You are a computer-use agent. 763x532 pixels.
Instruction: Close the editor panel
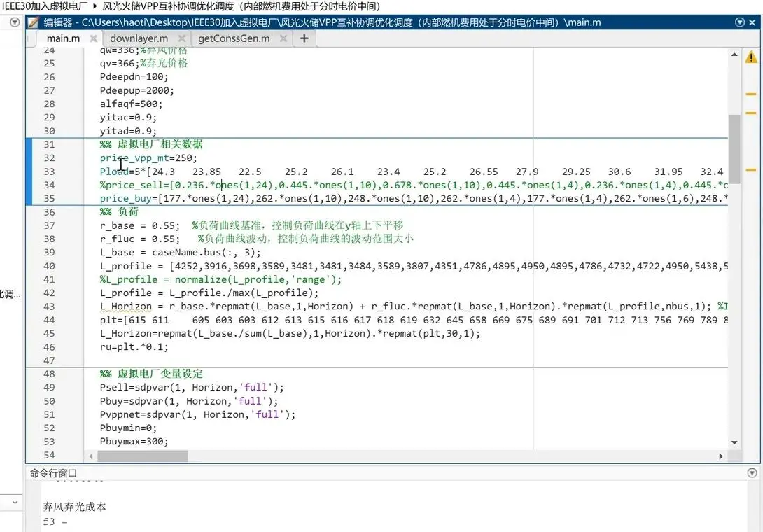pos(752,22)
